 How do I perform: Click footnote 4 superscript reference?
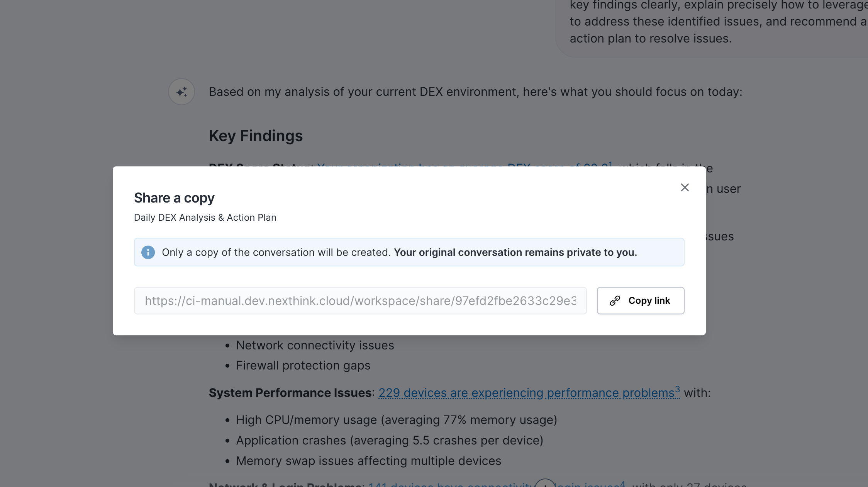pyautogui.click(x=622, y=483)
